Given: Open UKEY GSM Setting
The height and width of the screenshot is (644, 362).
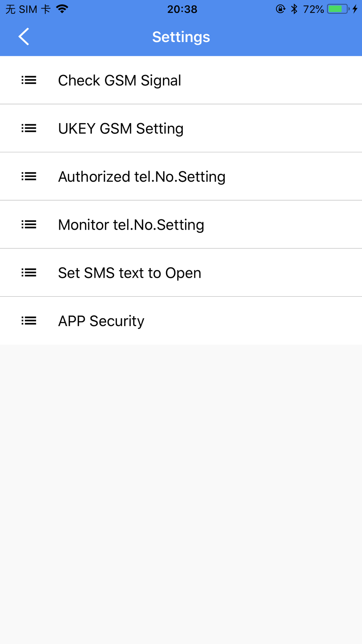Looking at the screenshot, I should coord(181,128).
